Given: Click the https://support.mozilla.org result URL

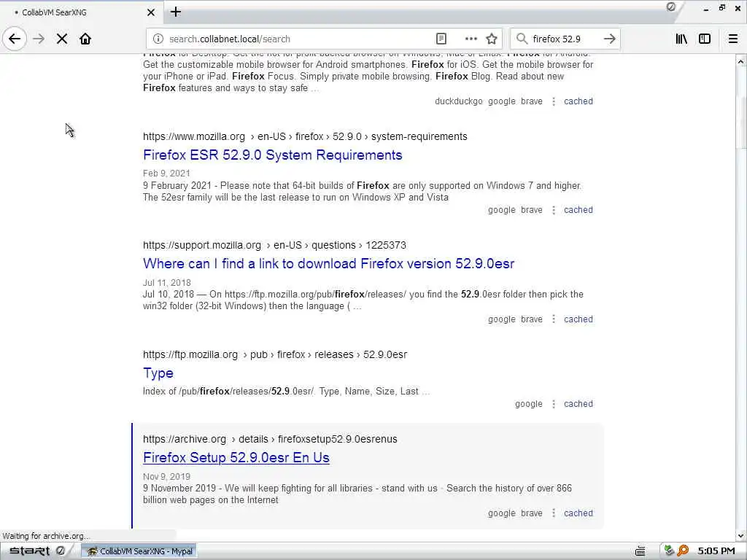Looking at the screenshot, I should coord(274,245).
